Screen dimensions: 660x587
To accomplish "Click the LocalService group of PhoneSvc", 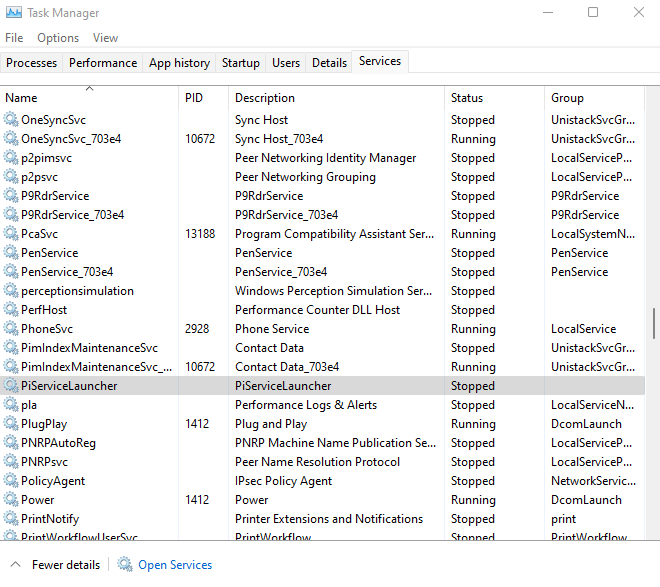I will click(583, 329).
